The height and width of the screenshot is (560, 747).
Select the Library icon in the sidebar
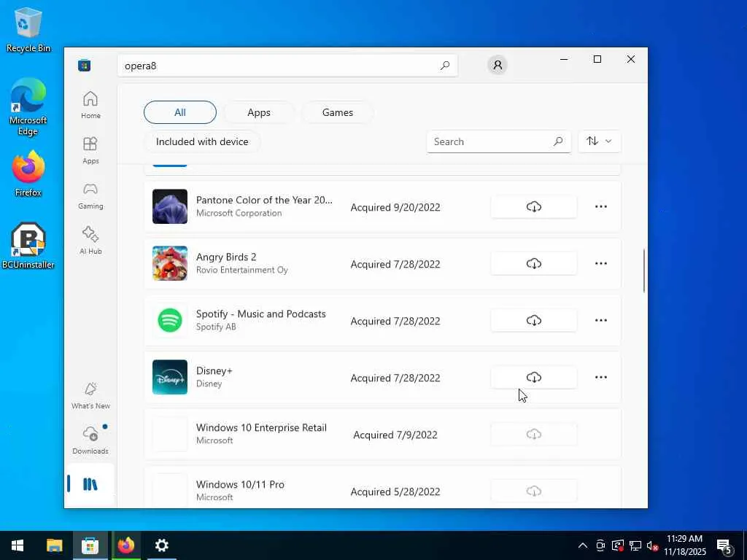pos(90,484)
